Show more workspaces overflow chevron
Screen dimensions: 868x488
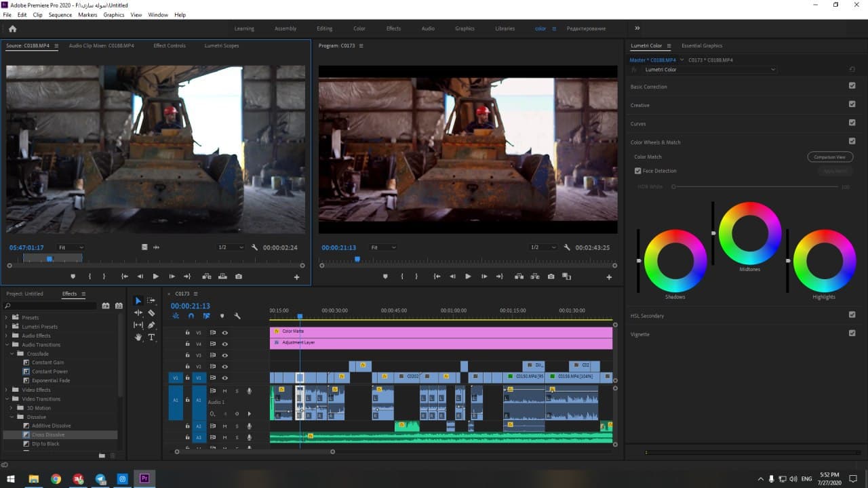pyautogui.click(x=637, y=28)
